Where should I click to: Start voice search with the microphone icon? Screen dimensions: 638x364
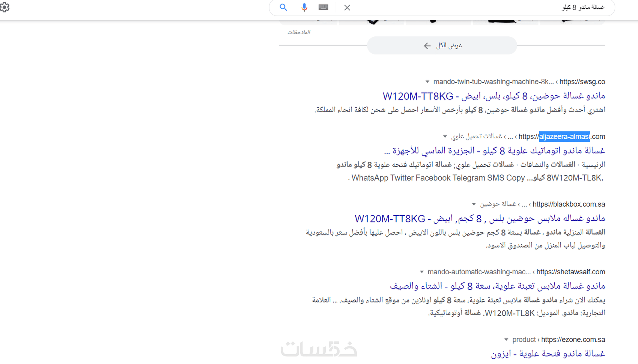point(304,7)
